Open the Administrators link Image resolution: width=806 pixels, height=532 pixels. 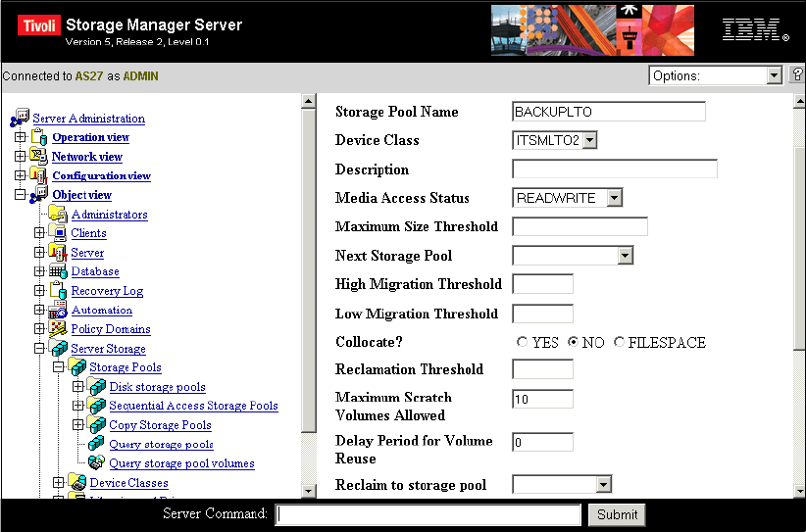(110, 215)
